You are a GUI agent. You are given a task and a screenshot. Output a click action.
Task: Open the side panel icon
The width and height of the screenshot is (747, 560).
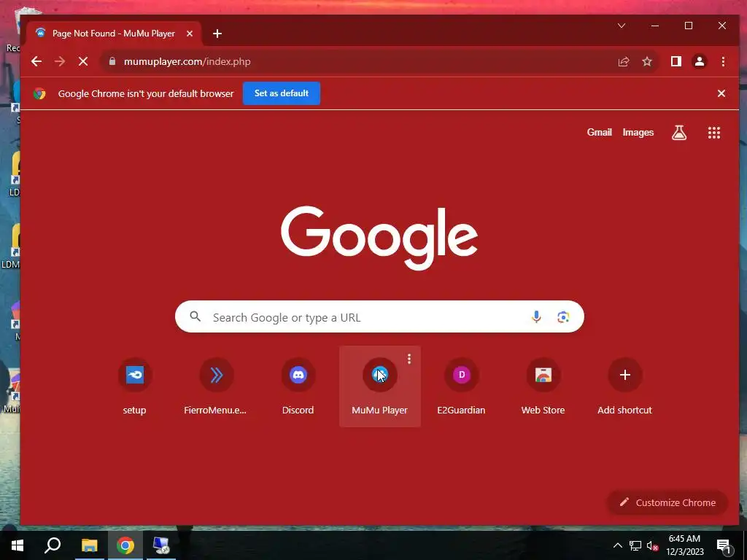pos(676,61)
